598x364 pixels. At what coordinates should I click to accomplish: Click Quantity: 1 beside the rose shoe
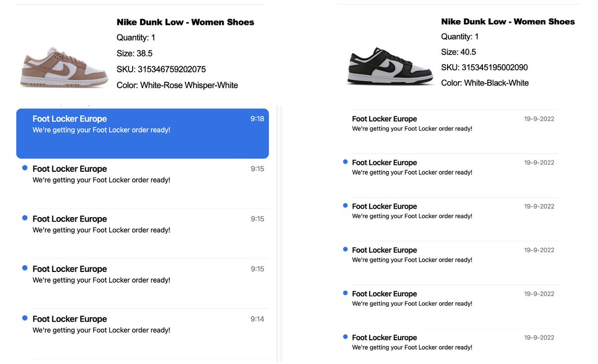pyautogui.click(x=136, y=37)
